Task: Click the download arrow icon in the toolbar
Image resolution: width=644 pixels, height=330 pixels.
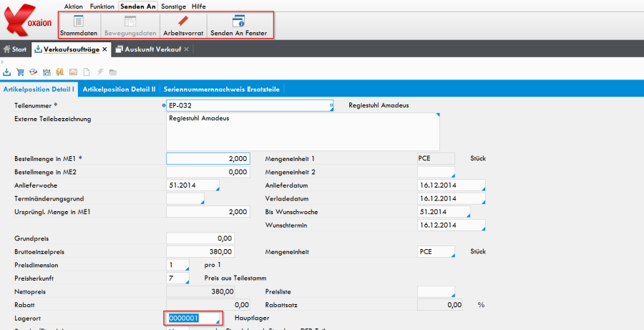Action: (7, 72)
